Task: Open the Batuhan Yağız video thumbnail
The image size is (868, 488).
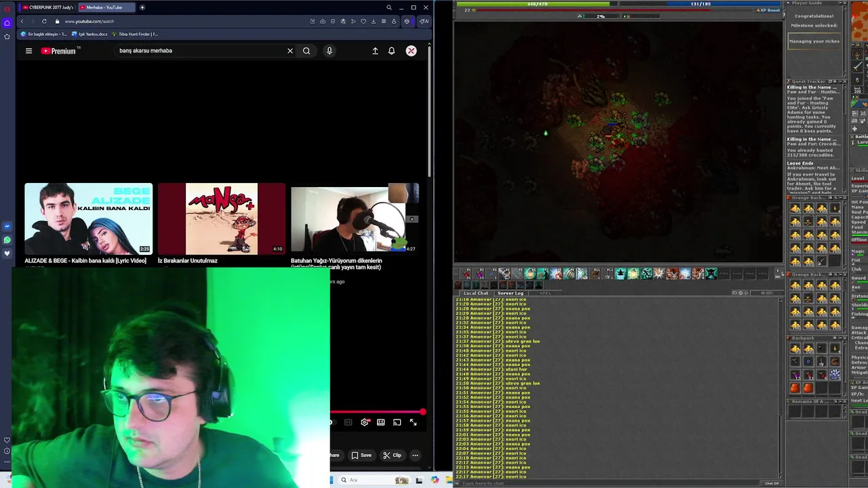Action: [x=355, y=219]
